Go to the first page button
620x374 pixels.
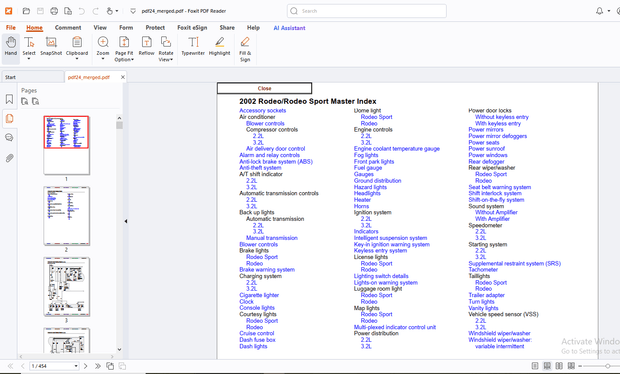pos(11,366)
